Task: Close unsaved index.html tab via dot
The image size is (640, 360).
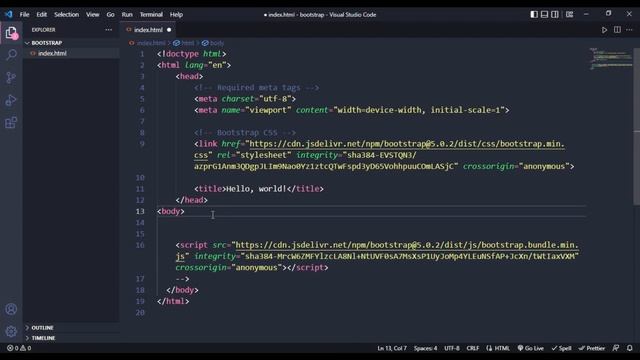Action: [x=169, y=30]
